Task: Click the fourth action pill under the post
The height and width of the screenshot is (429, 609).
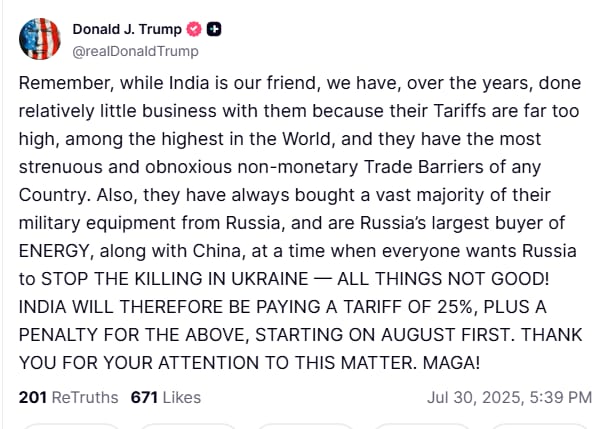Action: pos(420,425)
